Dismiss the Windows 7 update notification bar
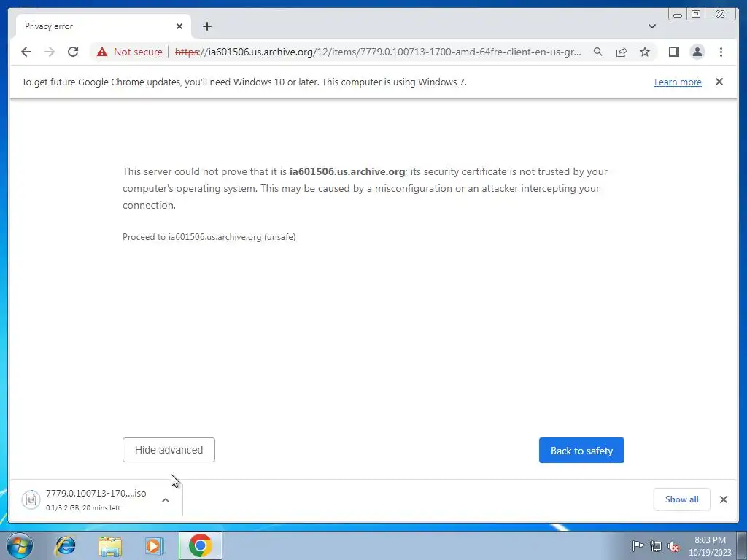The image size is (747, 560). point(719,82)
